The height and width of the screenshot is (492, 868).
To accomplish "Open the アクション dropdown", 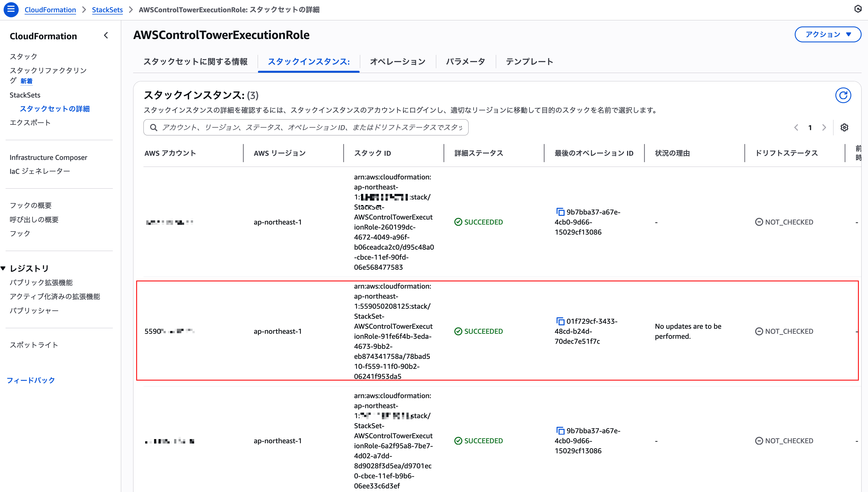I will (827, 34).
